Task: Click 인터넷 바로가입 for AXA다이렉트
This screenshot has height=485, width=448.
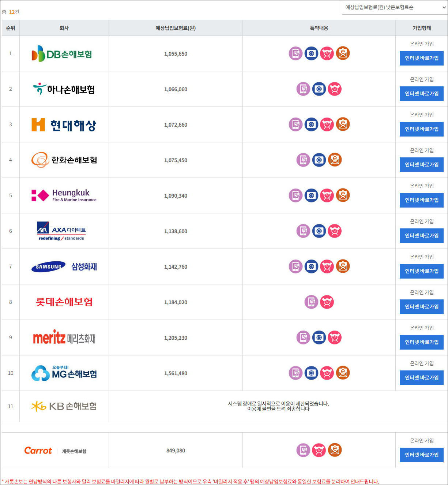Action: point(422,236)
